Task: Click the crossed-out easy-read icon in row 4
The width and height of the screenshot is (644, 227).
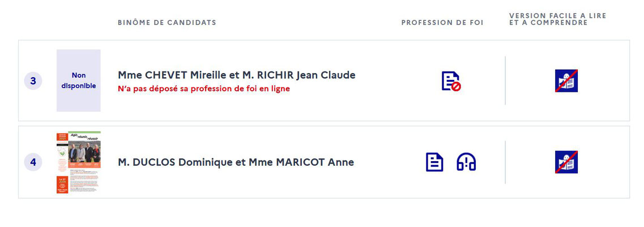Action: (566, 162)
